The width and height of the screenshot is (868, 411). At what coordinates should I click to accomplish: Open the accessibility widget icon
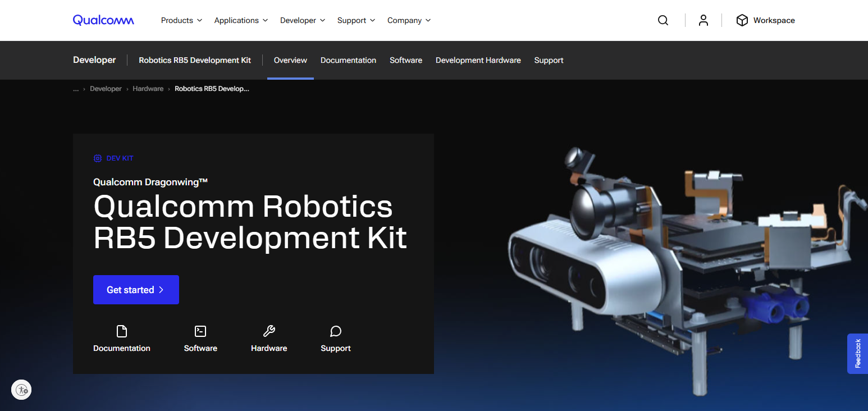click(21, 390)
